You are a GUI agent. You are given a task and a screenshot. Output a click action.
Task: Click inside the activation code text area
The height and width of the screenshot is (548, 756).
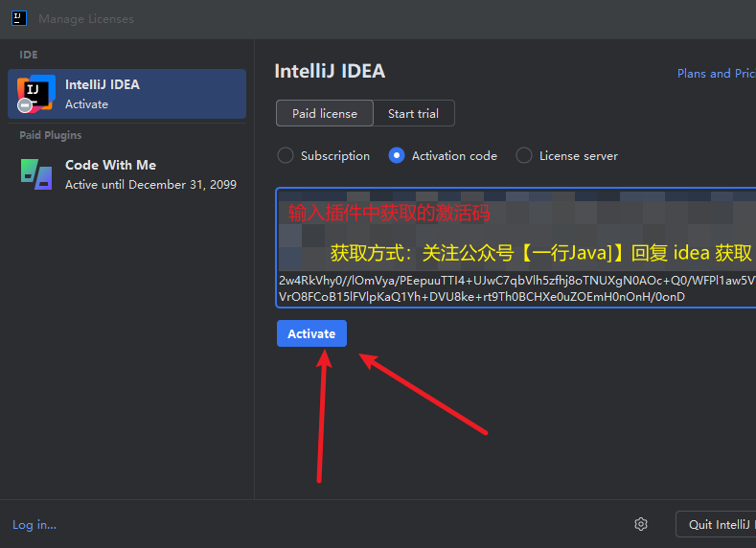(515, 248)
